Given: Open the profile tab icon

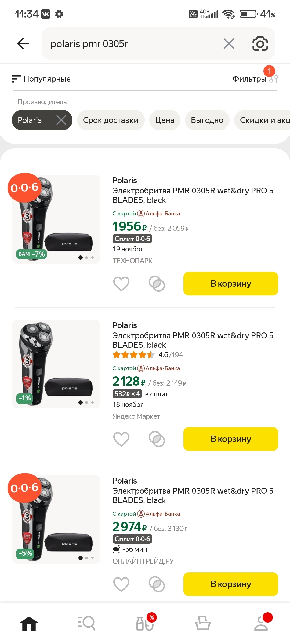Looking at the screenshot, I should [x=261, y=623].
